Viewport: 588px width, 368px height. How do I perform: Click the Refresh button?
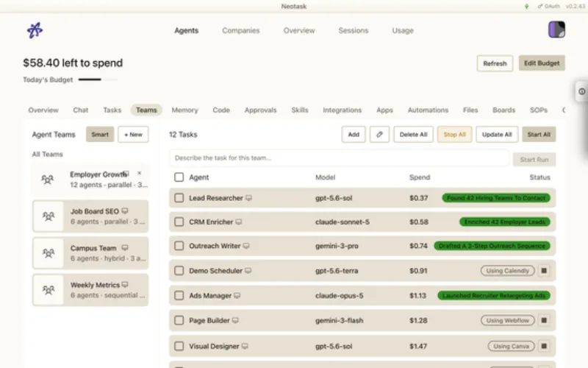495,63
